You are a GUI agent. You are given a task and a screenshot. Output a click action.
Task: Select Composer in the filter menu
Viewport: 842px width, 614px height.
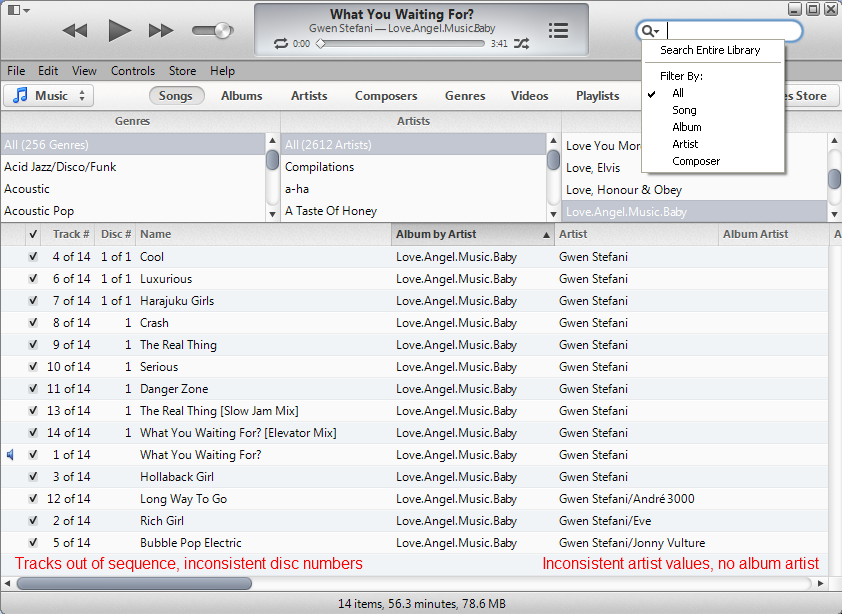click(696, 161)
